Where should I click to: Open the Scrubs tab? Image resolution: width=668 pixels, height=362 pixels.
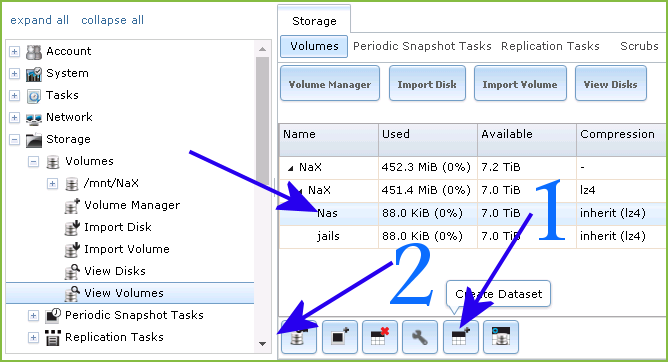click(639, 46)
